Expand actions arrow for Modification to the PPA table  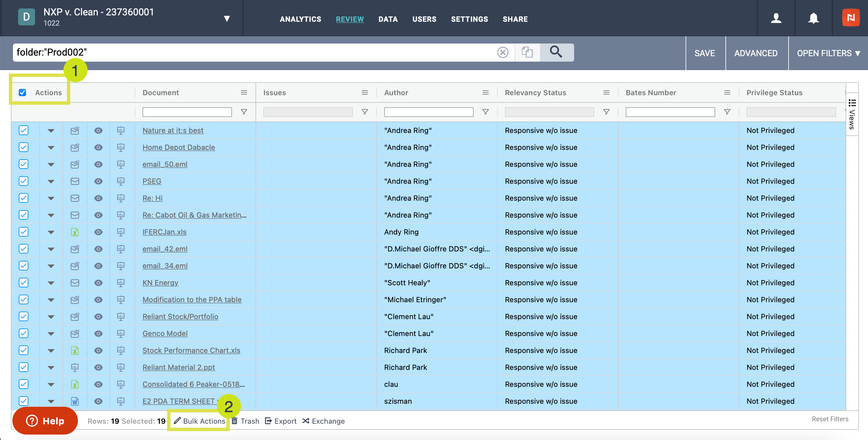click(x=51, y=300)
